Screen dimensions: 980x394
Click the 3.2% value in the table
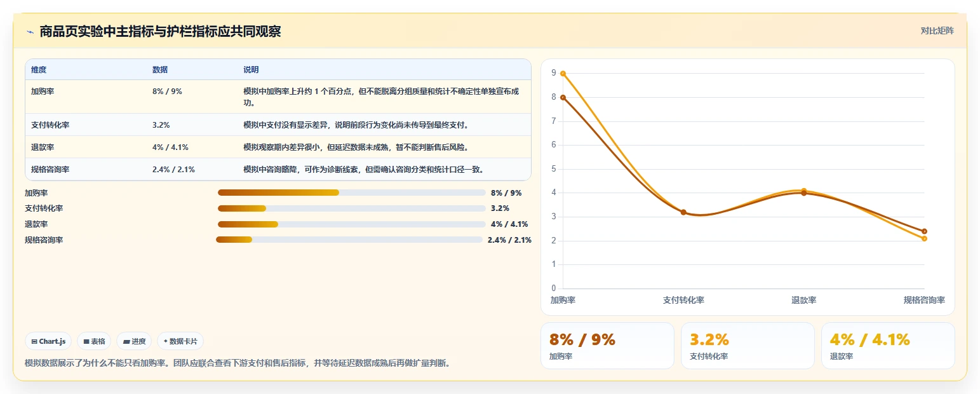click(161, 125)
